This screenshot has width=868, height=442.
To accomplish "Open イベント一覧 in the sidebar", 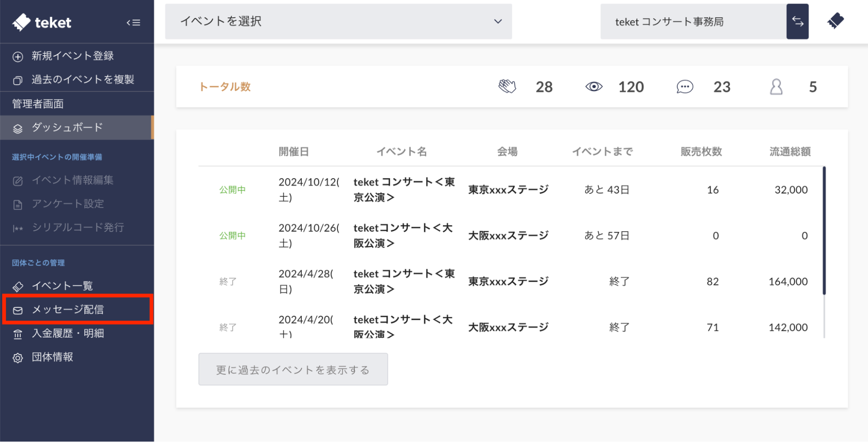I will pyautogui.click(x=77, y=286).
